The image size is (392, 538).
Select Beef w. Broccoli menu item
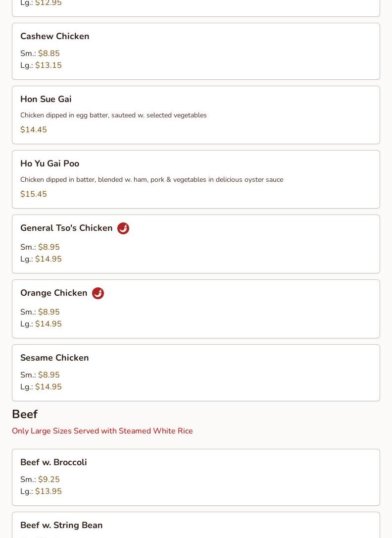pos(196,477)
